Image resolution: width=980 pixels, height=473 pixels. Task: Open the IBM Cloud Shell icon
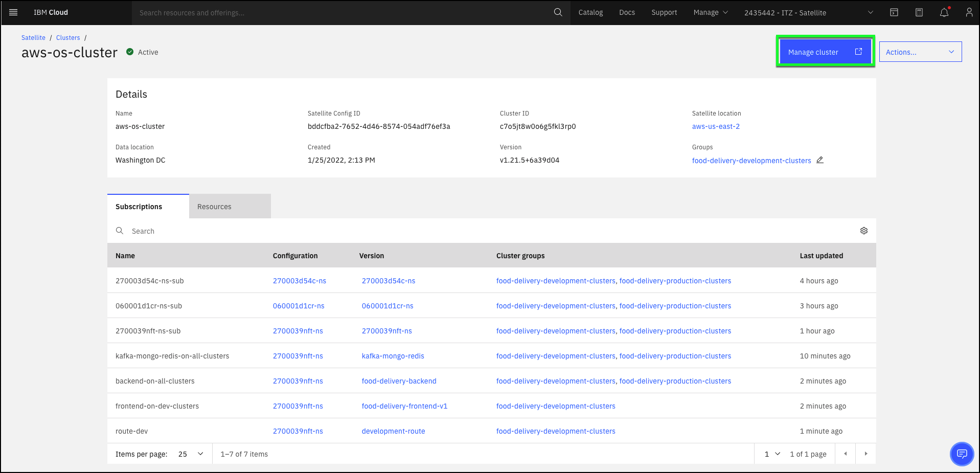coord(894,12)
